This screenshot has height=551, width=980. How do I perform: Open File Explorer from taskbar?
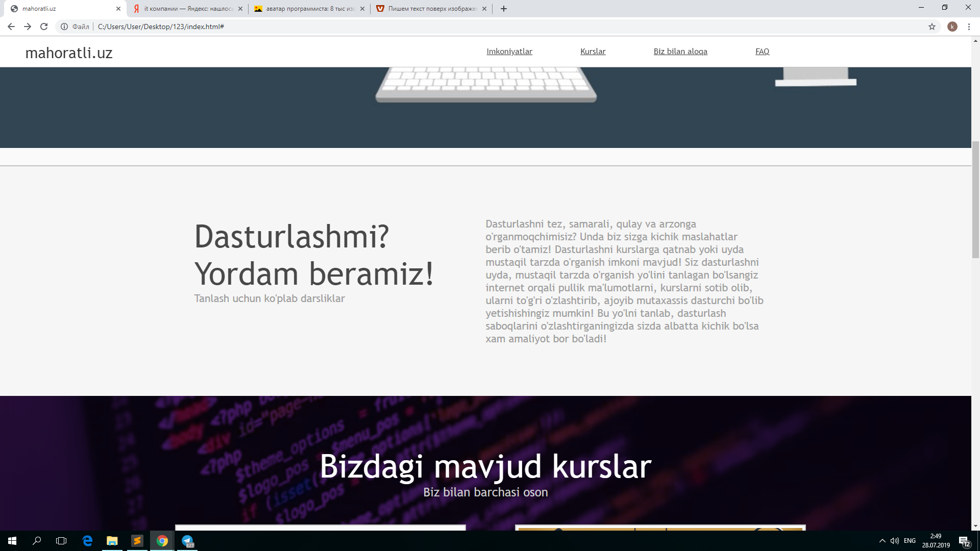(x=112, y=541)
